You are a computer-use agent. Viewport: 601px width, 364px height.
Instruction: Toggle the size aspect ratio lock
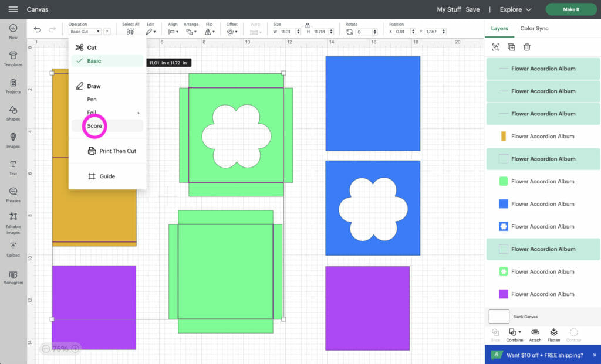click(x=308, y=25)
